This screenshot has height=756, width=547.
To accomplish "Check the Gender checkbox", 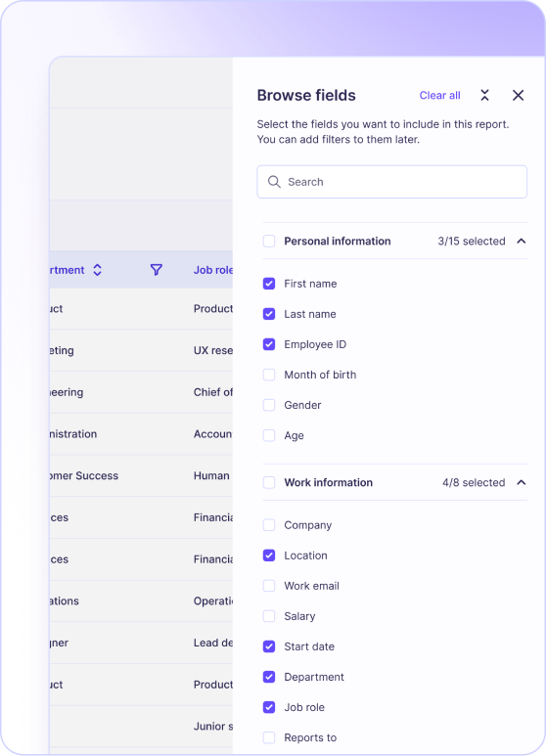I will coord(269,405).
